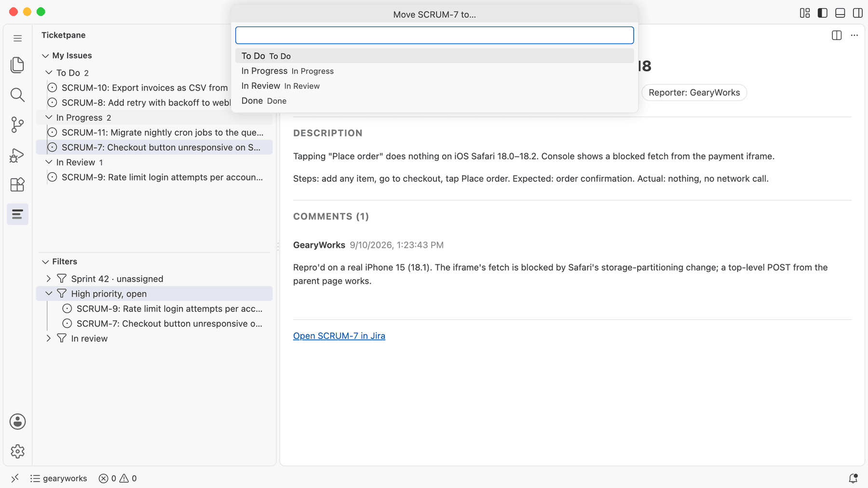Open the Explorer view in activity bar
Image resolution: width=868 pixels, height=488 pixels.
point(17,65)
